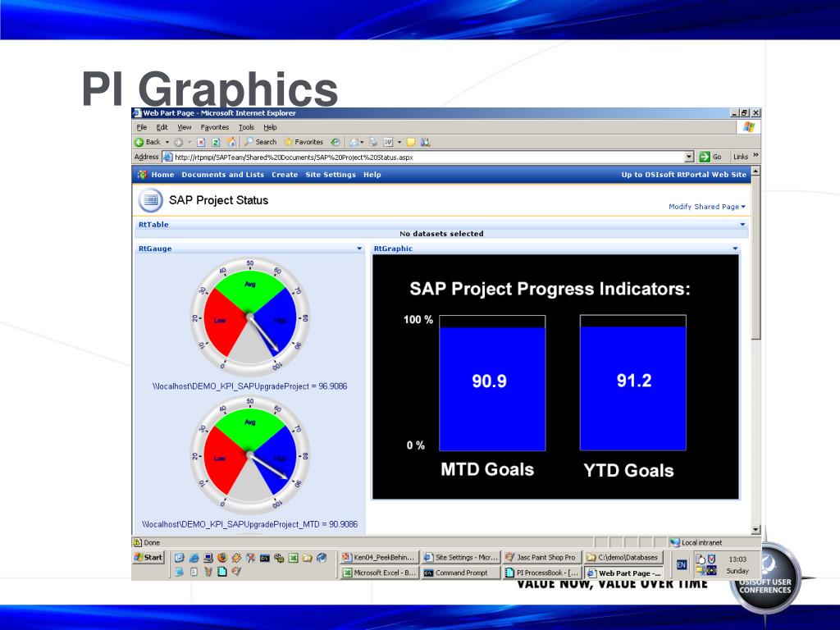Open the Modify Shared Page dropdown
Image resolution: width=840 pixels, height=630 pixels.
(706, 207)
